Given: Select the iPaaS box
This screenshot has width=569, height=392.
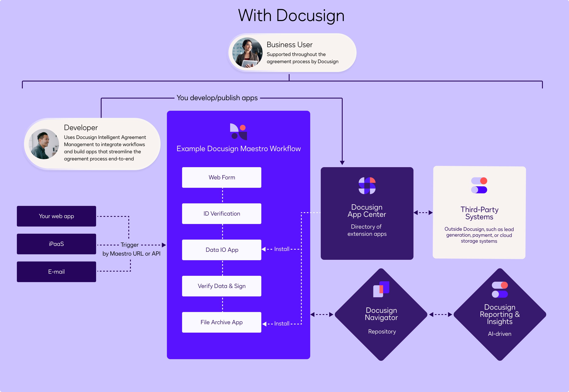Looking at the screenshot, I should [x=56, y=244].
